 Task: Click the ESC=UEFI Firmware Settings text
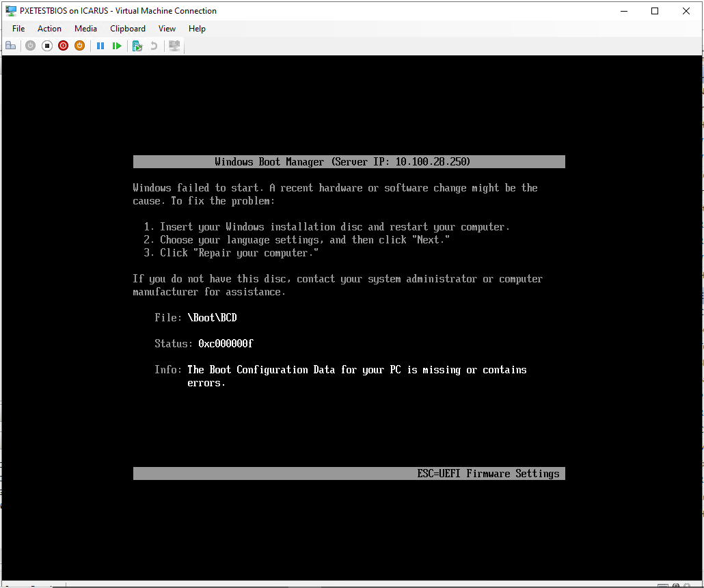tap(489, 473)
